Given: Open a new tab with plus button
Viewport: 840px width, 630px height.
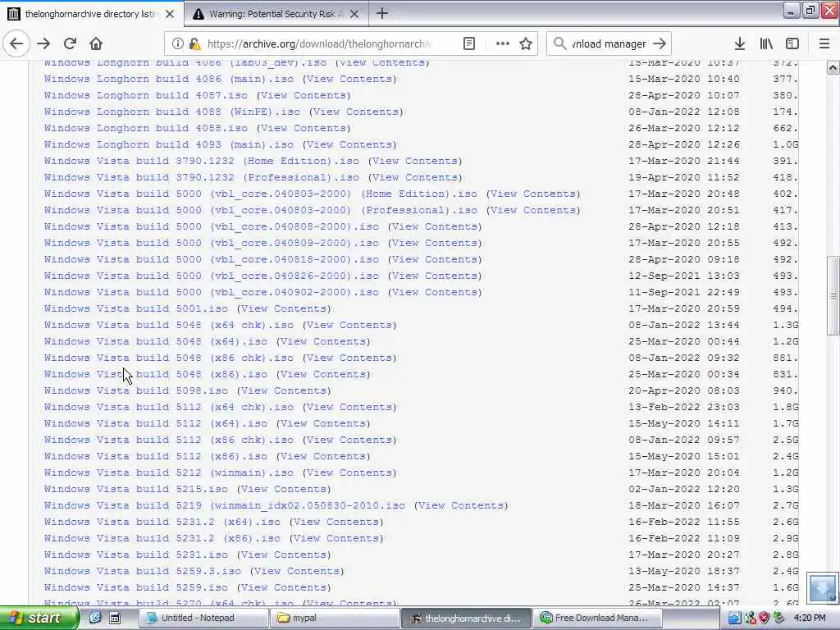Looking at the screenshot, I should [x=382, y=13].
